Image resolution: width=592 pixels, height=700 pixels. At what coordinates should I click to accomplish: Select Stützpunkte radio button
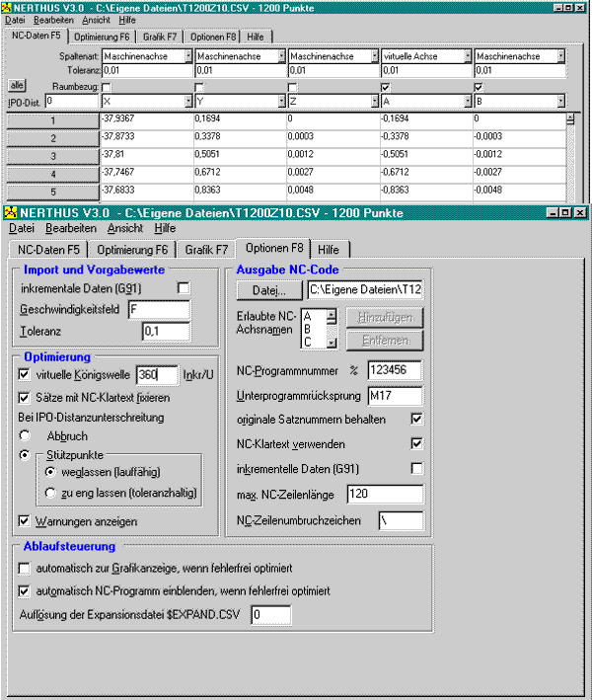25,455
